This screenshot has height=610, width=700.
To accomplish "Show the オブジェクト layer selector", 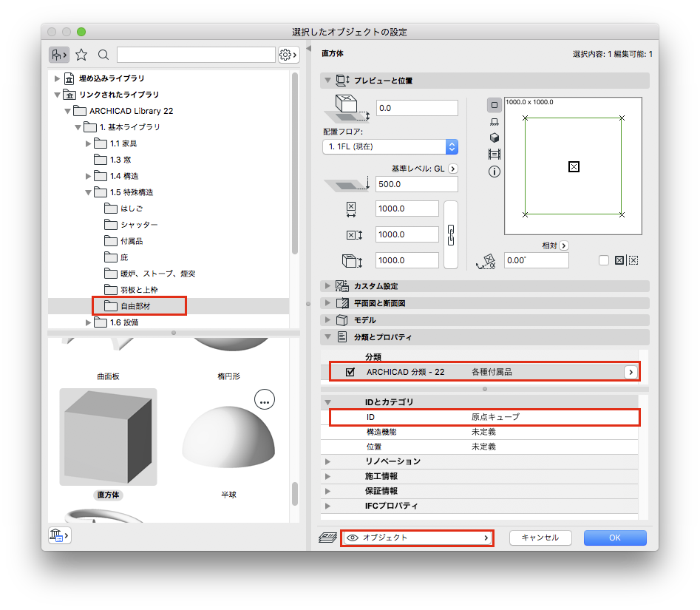I will [418, 538].
